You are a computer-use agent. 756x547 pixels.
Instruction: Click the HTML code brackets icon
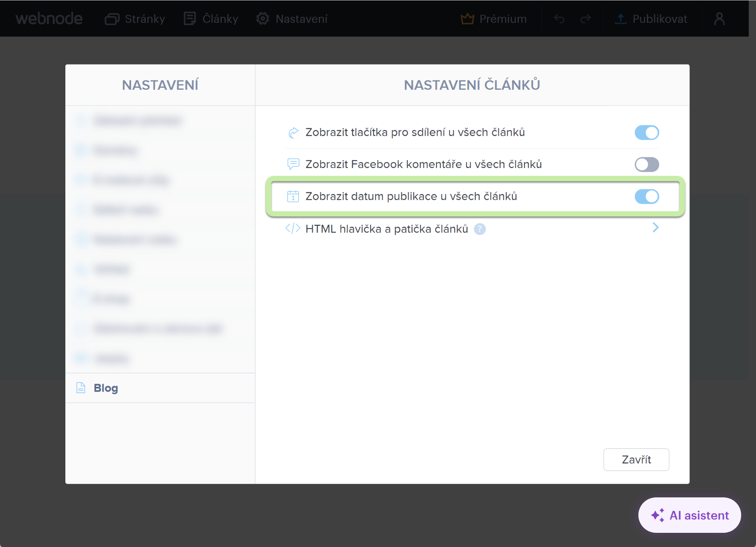[293, 228]
